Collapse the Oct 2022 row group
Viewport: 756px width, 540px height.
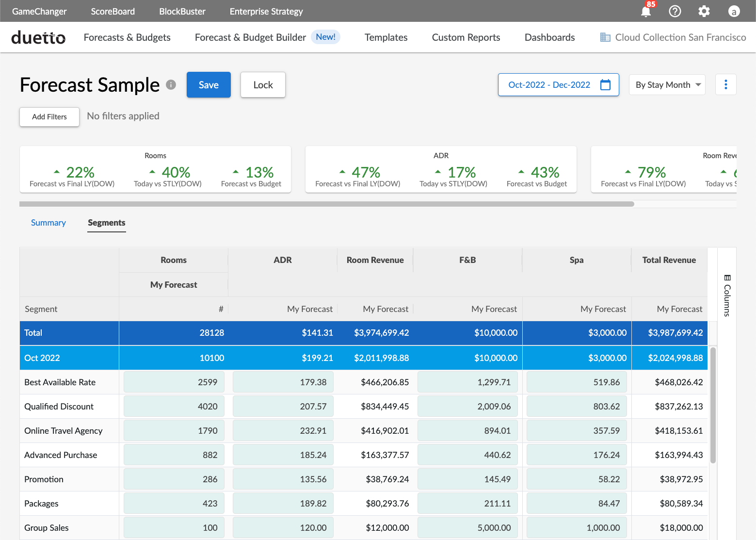click(42, 358)
